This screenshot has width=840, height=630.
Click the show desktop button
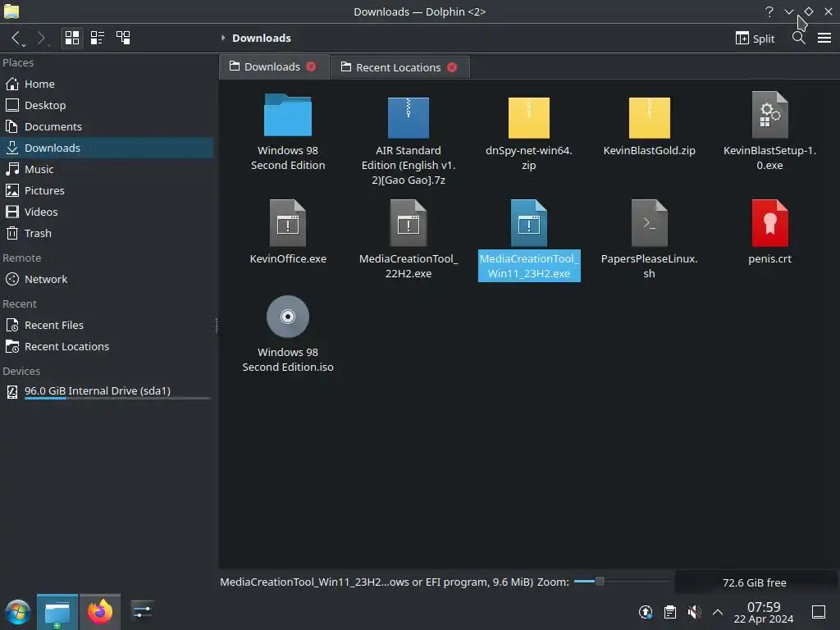pos(819,612)
